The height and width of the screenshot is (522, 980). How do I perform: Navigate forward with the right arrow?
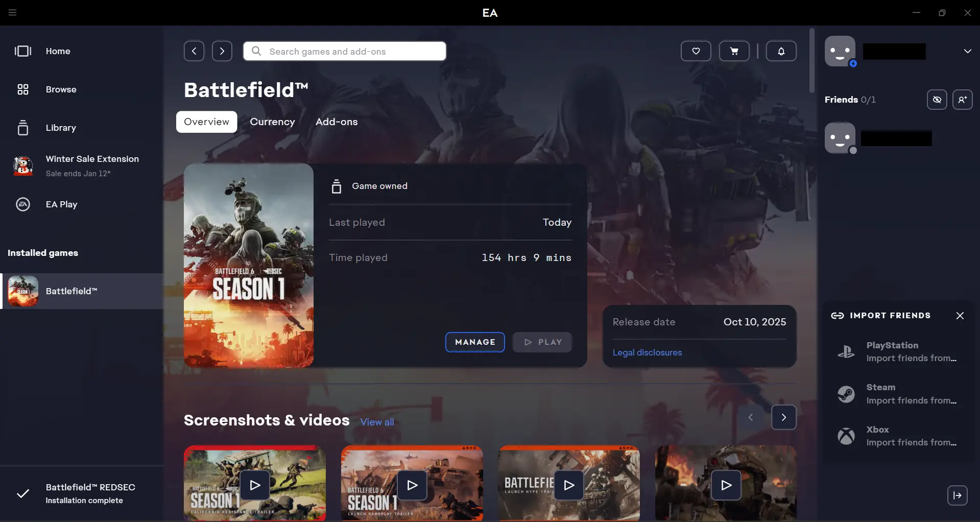point(222,51)
